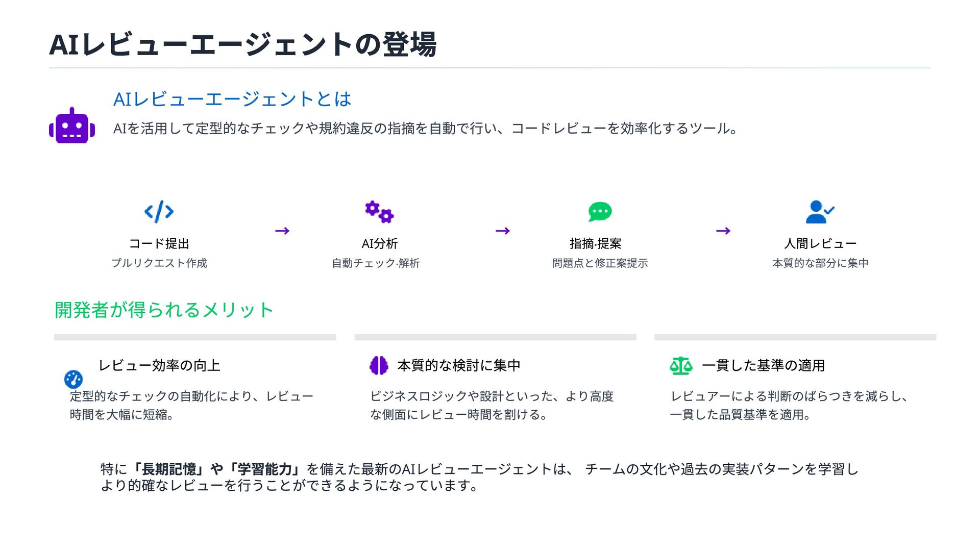Click the レビュー効率の向上 card title

point(159,365)
